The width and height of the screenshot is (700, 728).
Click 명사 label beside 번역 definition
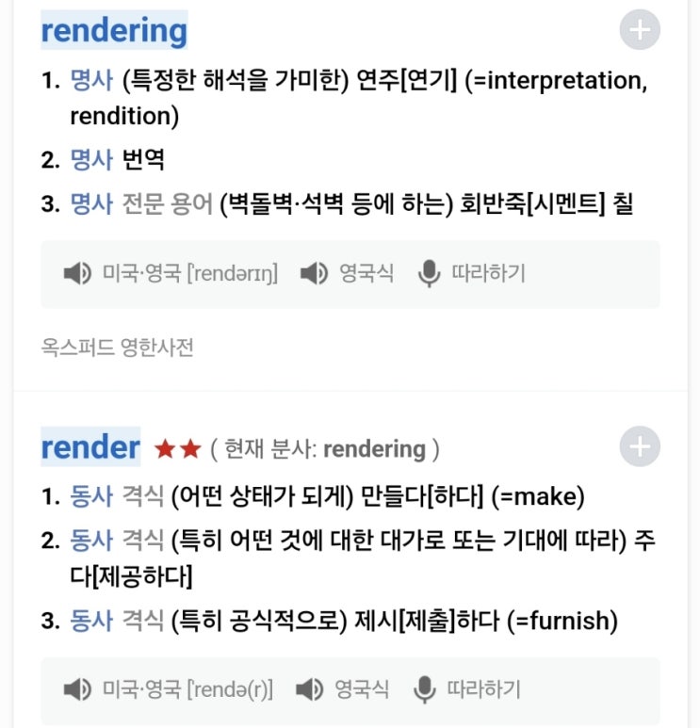pyautogui.click(x=91, y=159)
